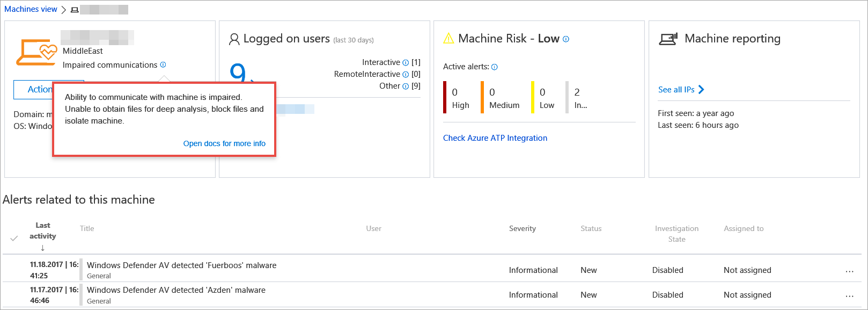This screenshot has width=868, height=310.
Task: Toggle select-all checkmark in alerts table header
Action: click(14, 238)
